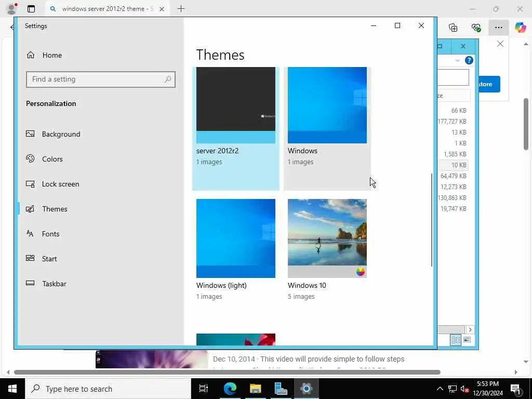Open Edge tab actions menu icon

click(x=31, y=9)
